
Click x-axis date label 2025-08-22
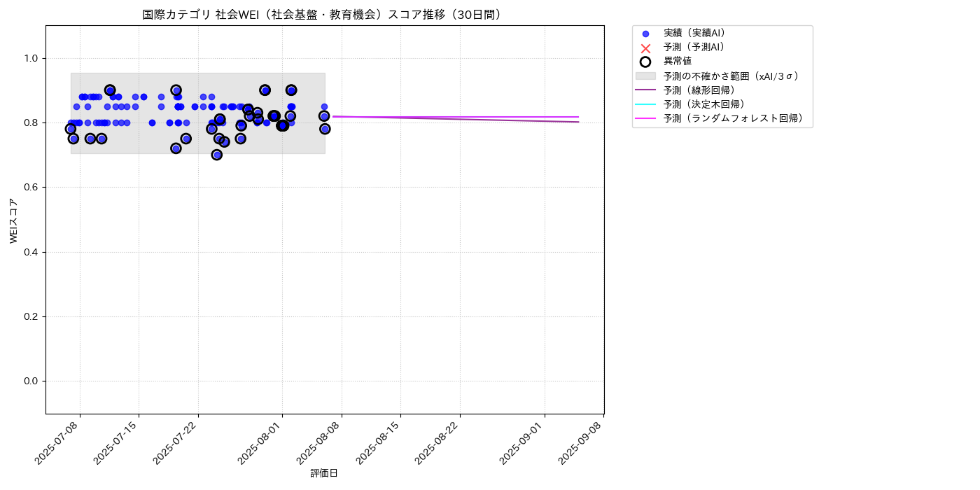pyautogui.click(x=438, y=442)
